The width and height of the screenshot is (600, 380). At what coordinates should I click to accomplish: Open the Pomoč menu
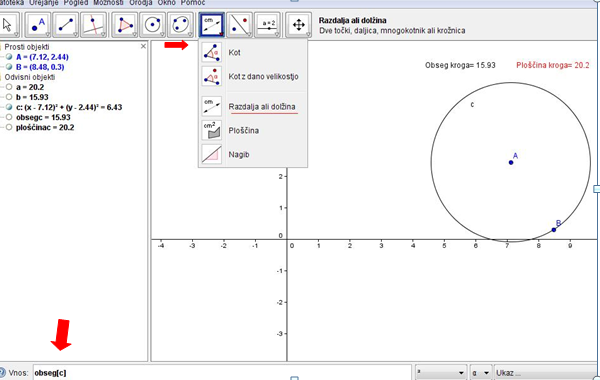pyautogui.click(x=193, y=3)
